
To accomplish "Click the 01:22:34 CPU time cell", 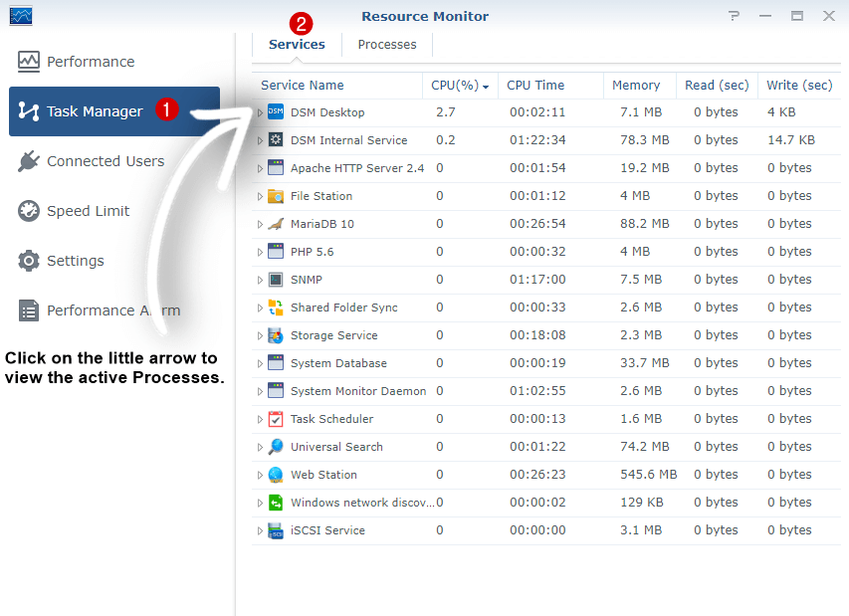I will pos(537,140).
